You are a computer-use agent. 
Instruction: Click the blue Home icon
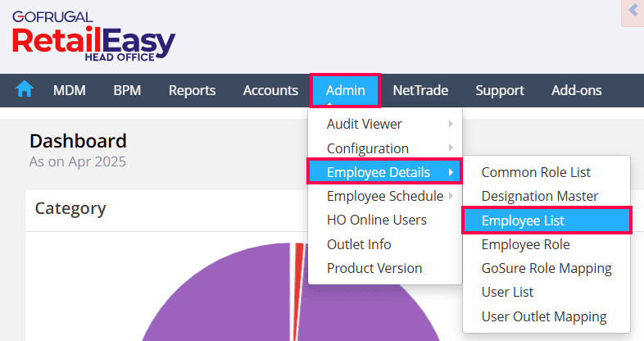[25, 89]
